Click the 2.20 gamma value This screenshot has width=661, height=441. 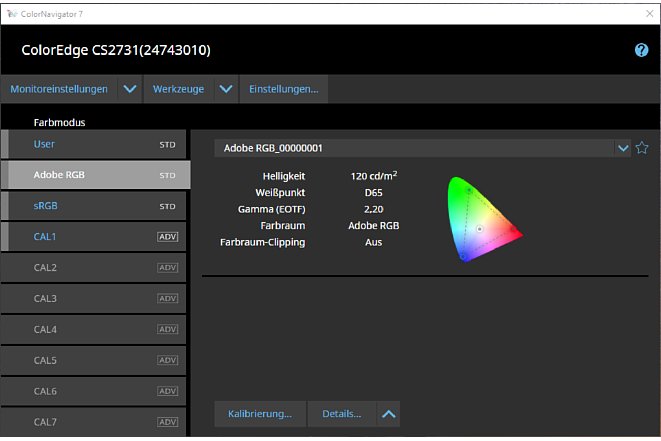pyautogui.click(x=373, y=209)
